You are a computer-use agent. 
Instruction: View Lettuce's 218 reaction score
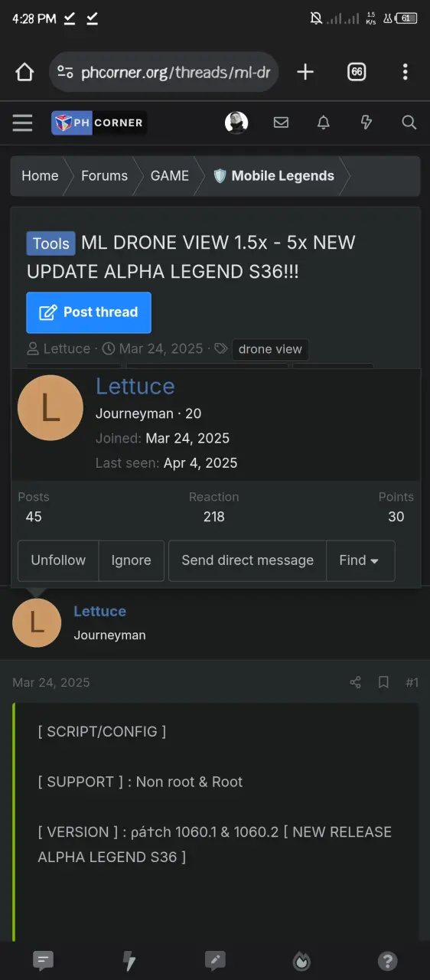click(x=214, y=517)
